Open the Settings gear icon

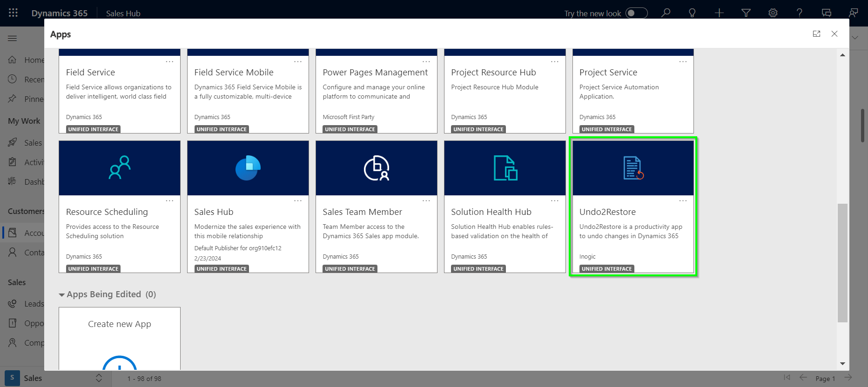point(773,13)
